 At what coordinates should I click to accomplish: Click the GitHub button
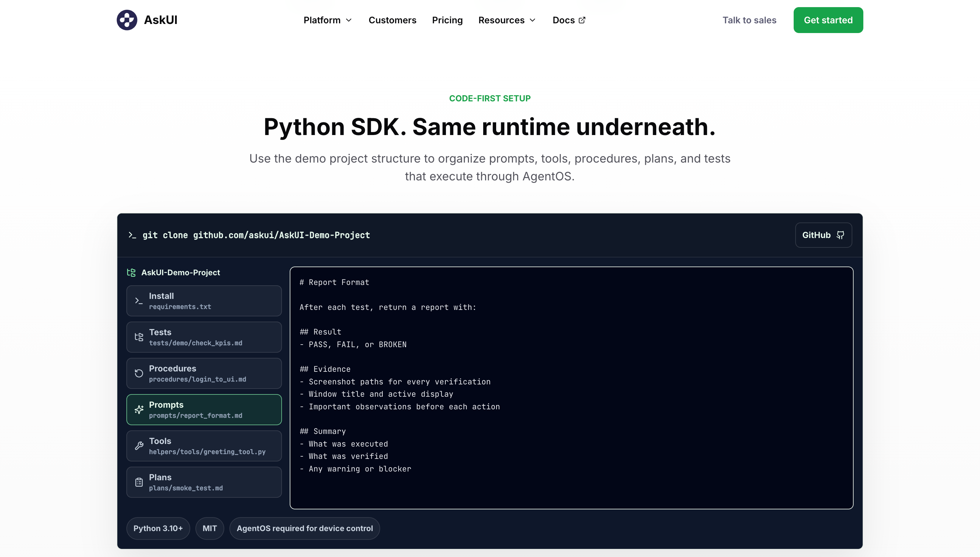click(x=823, y=235)
